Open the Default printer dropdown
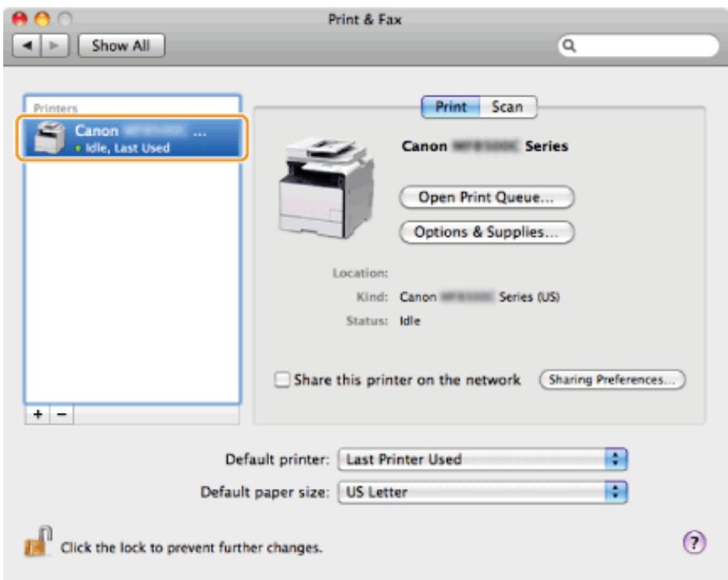 pyautogui.click(x=482, y=459)
